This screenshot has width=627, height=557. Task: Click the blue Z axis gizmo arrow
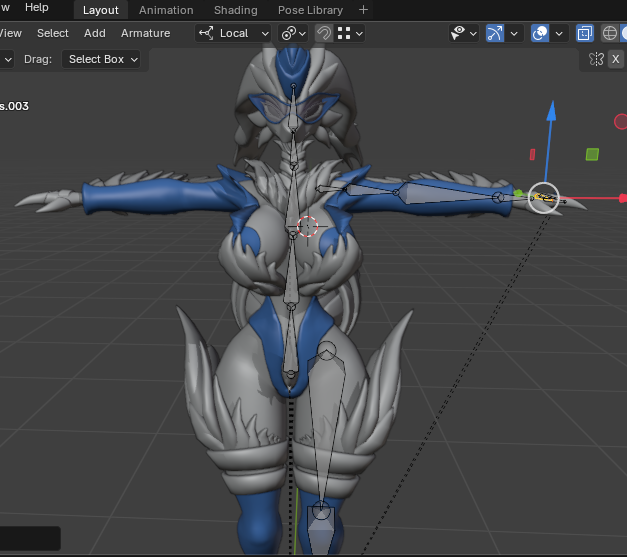[552, 110]
